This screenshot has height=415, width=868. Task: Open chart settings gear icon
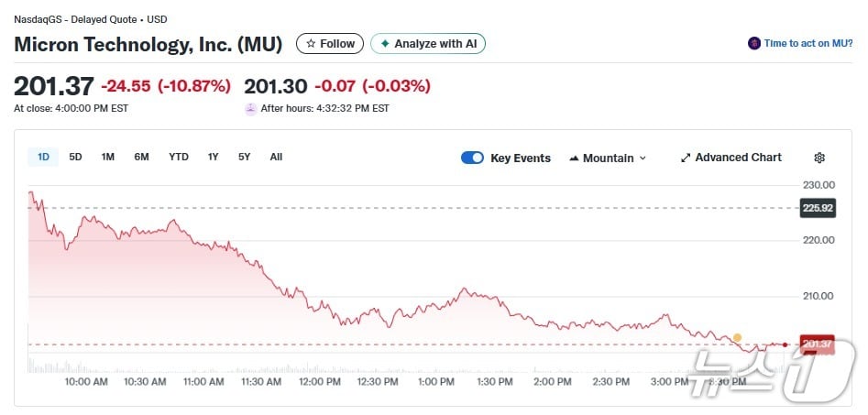coord(819,158)
